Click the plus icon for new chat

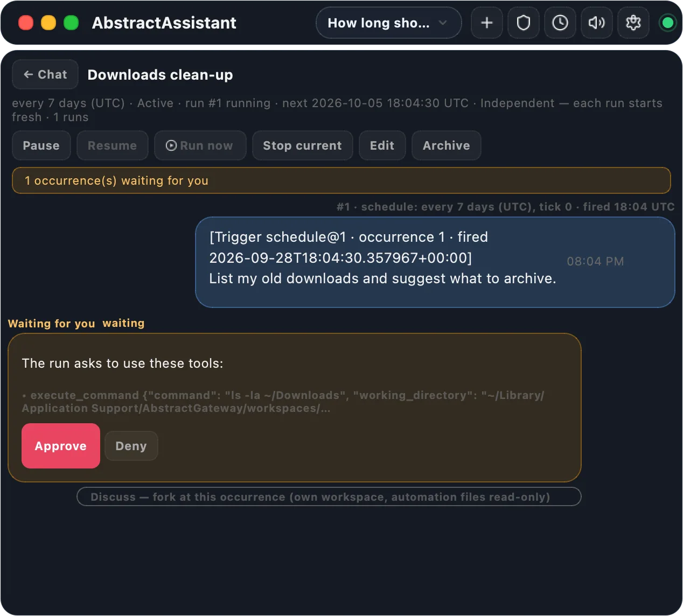(486, 23)
